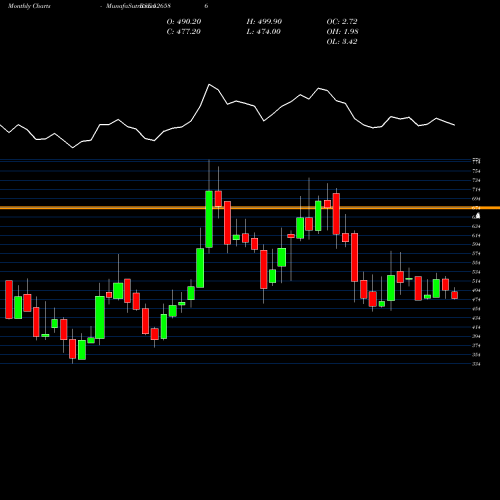
Task: Click the 514 price axis label
Action: tap(476, 281)
